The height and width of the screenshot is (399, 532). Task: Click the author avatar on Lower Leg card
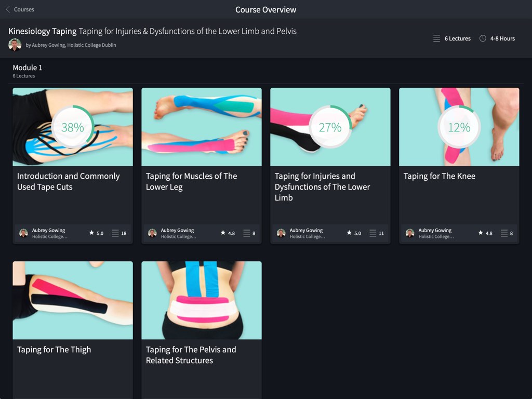[x=152, y=233]
